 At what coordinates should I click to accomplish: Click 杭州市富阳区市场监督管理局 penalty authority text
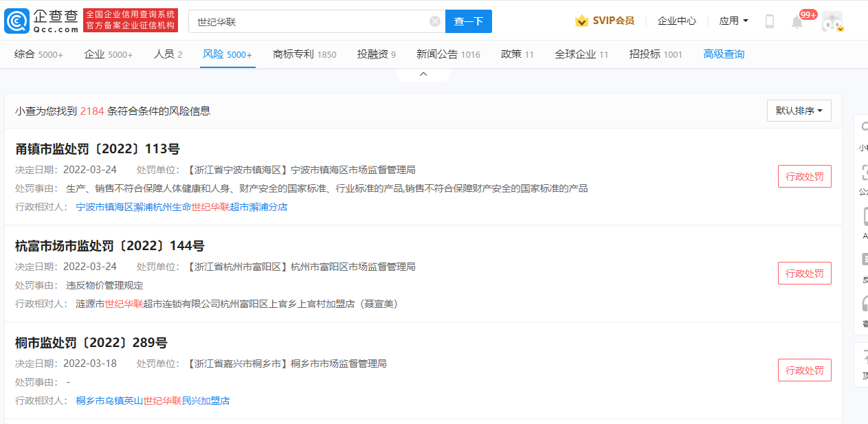353,267
